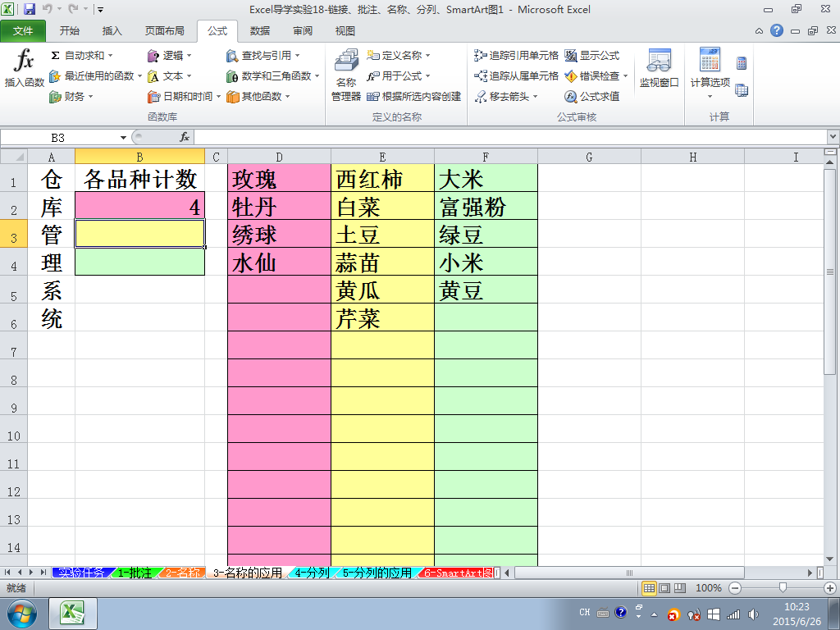Image resolution: width=840 pixels, height=630 pixels.
Task: Open the AutoSum (自动求和) function
Action: 82,56
